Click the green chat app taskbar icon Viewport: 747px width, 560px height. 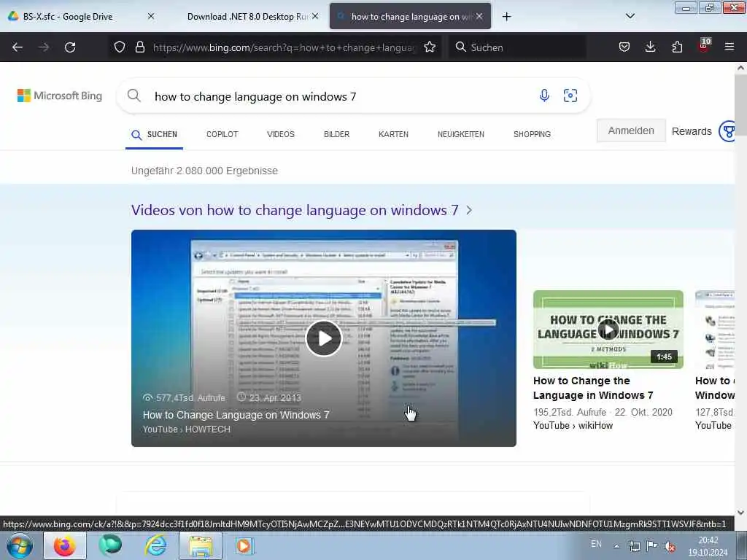(110, 545)
